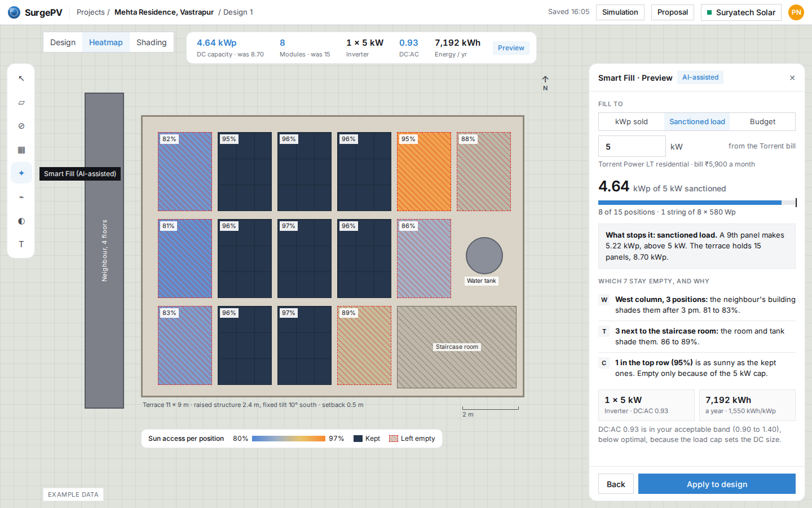Click the AI-assisted badge
The image size is (812, 508).
coord(700,77)
